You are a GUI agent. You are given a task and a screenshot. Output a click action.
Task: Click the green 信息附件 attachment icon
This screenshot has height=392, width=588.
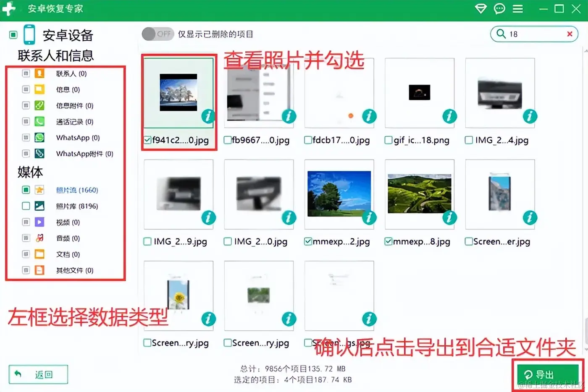click(x=39, y=105)
